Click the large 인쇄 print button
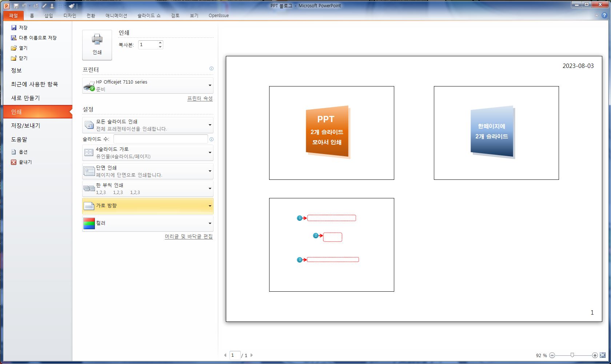Screen dimensions: 611x364 97,45
